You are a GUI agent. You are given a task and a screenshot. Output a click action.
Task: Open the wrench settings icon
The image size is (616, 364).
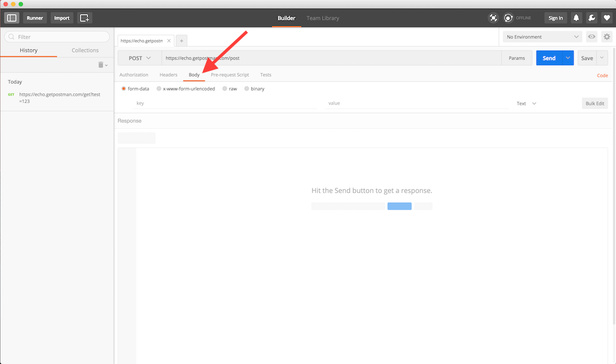[x=591, y=18]
